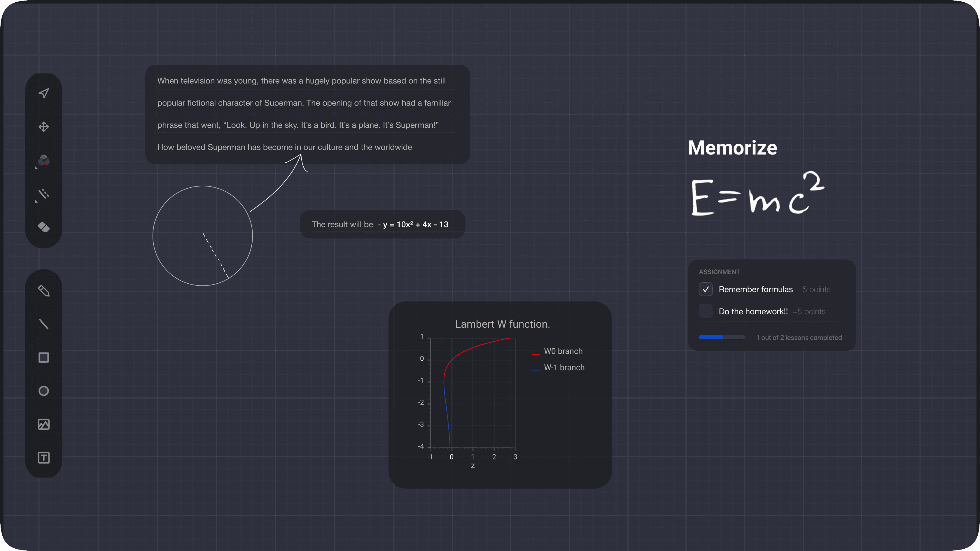
Task: Select the eraser tool
Action: click(x=44, y=227)
